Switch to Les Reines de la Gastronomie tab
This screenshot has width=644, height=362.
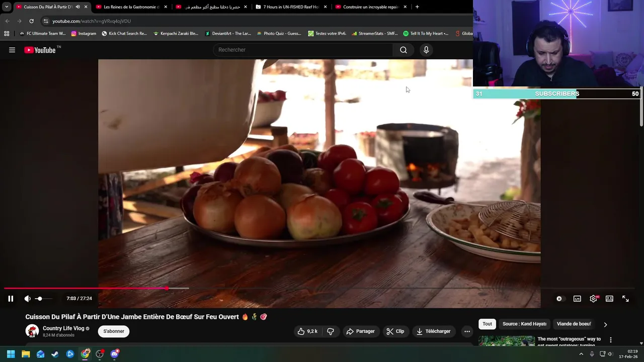pos(131,7)
